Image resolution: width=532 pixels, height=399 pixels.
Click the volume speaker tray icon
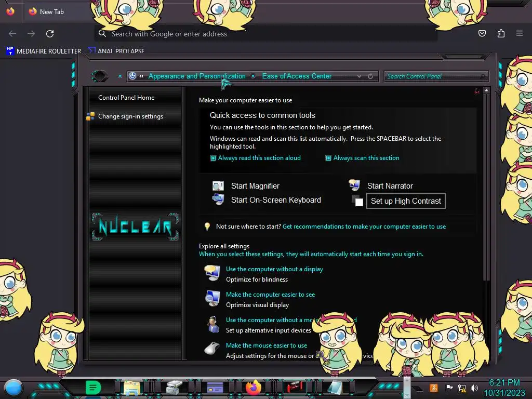point(474,388)
